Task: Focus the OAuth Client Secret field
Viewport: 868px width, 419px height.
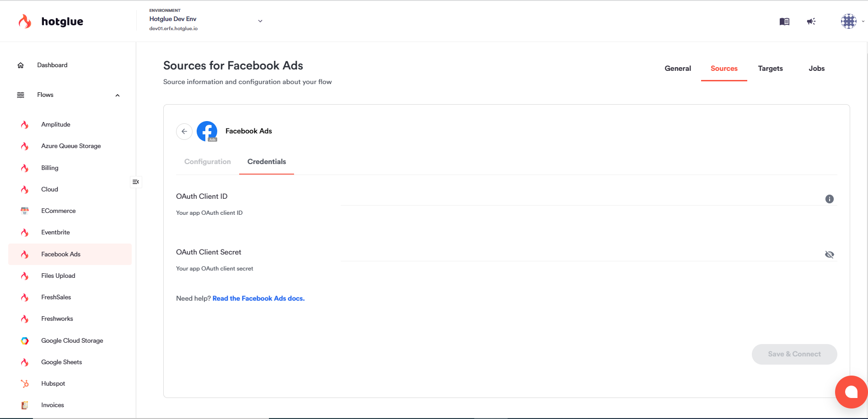Action: (x=581, y=255)
